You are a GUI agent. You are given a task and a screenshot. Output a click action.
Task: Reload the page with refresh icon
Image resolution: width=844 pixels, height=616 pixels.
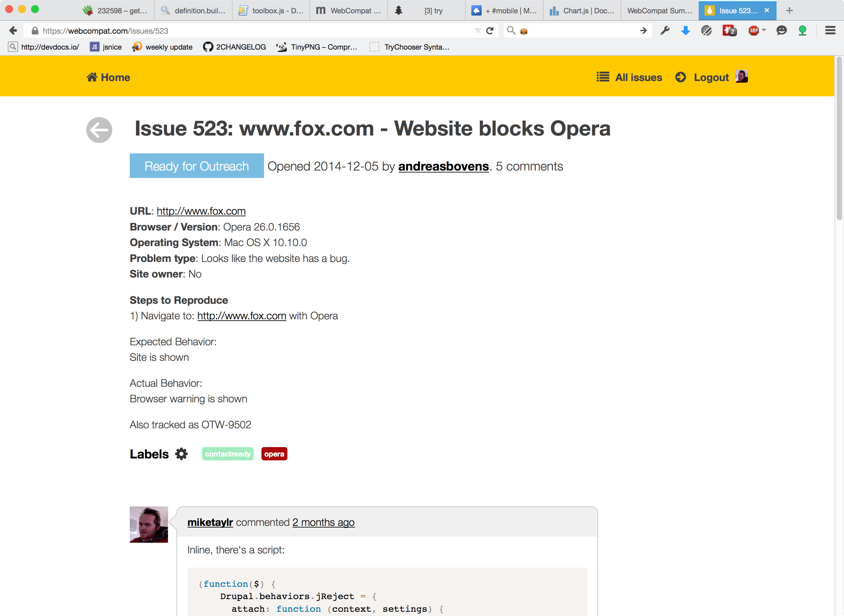pyautogui.click(x=490, y=30)
